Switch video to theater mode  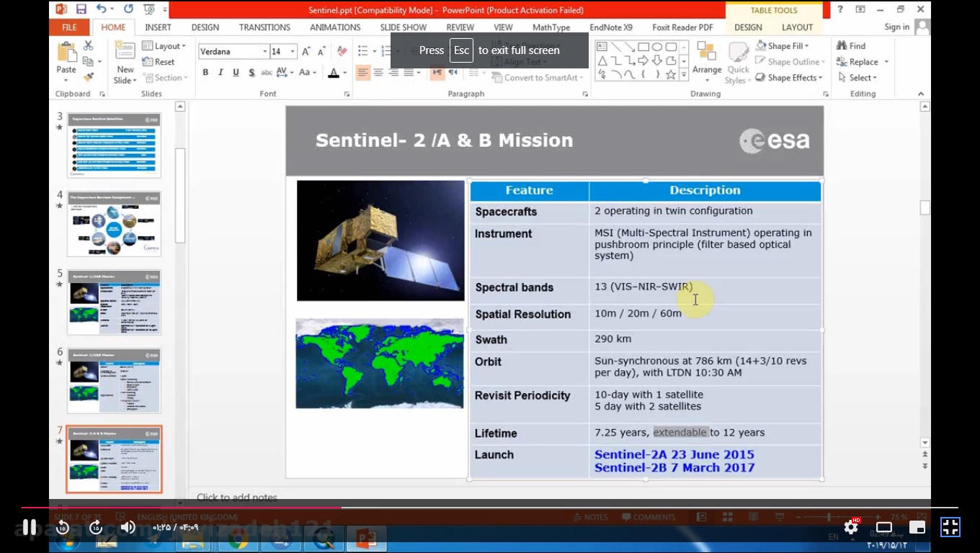(884, 527)
